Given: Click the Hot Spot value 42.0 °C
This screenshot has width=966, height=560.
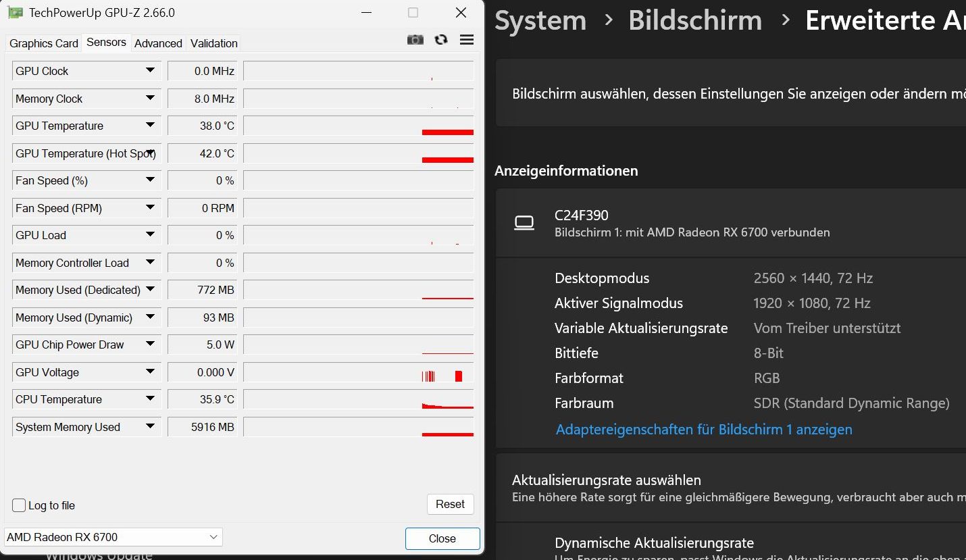Looking at the screenshot, I should 202,153.
